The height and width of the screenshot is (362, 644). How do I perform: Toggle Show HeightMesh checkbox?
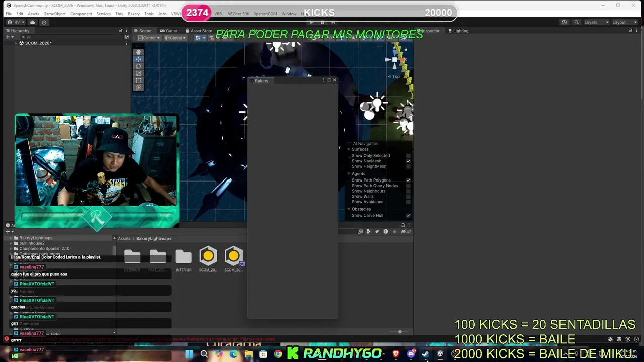coord(408,166)
